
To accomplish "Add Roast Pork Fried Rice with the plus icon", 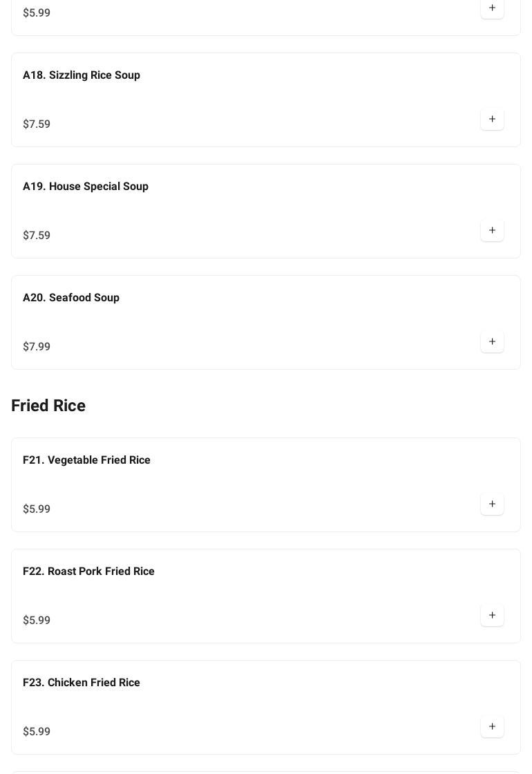I will (492, 616).
